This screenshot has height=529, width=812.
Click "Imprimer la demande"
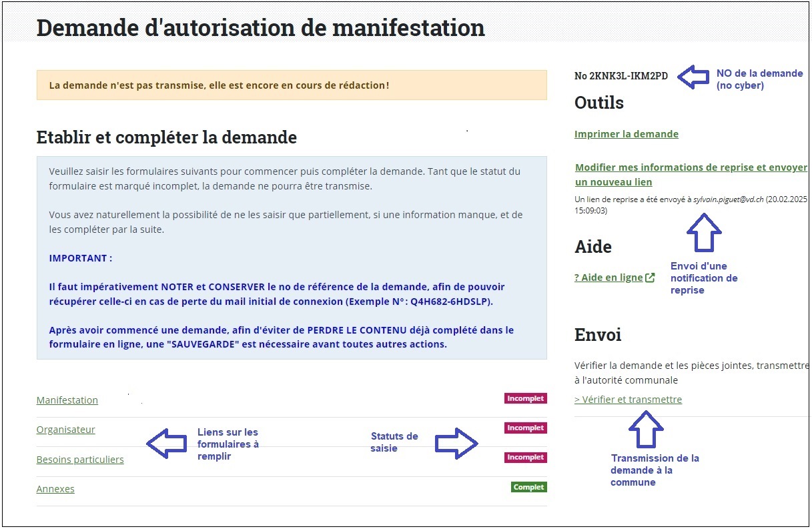(x=627, y=133)
